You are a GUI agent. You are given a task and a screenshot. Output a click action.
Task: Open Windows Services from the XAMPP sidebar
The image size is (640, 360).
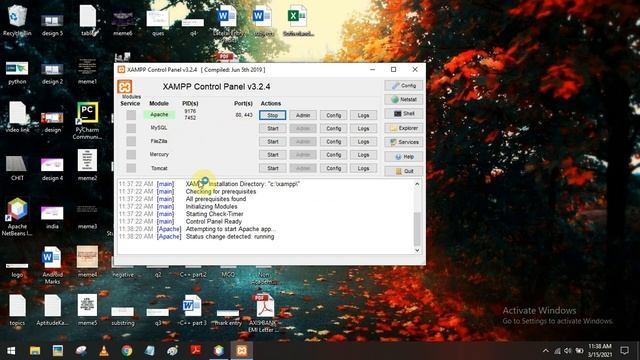coord(404,142)
